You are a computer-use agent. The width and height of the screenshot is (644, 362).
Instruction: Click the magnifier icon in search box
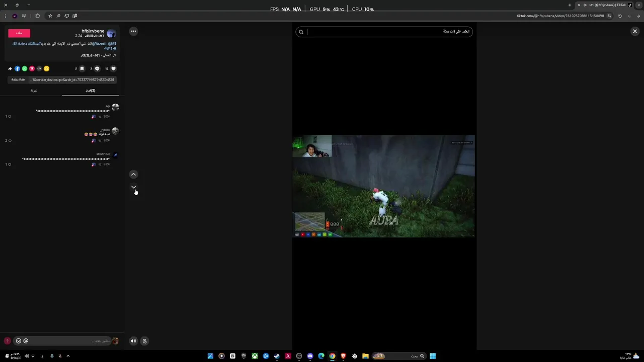pos(301,32)
